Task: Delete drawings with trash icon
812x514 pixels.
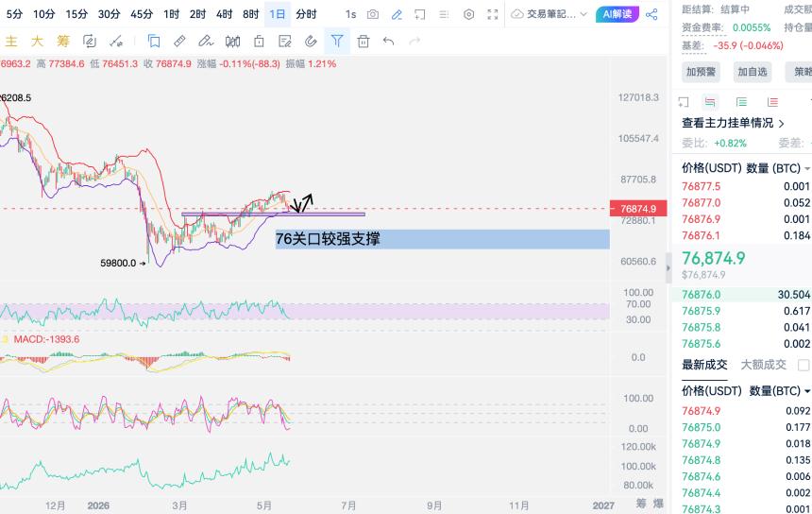Action: pos(364,41)
